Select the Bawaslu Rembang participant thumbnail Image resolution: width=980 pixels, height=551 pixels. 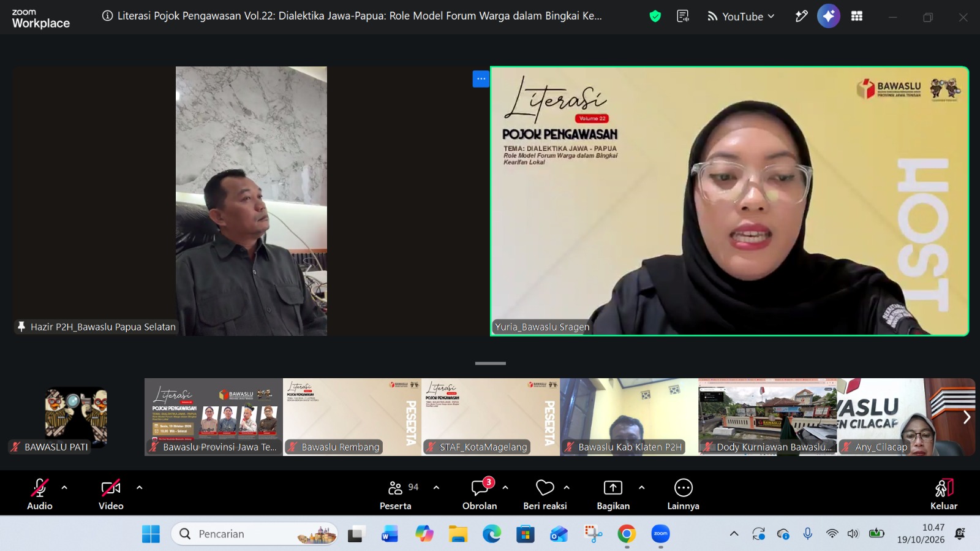[352, 417]
